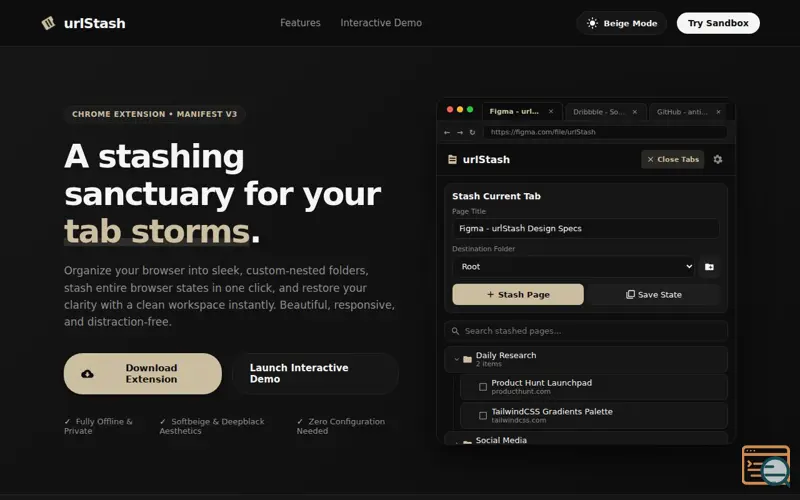800x500 pixels.
Task: Switch to the GitHub browser tab
Action: click(x=689, y=112)
